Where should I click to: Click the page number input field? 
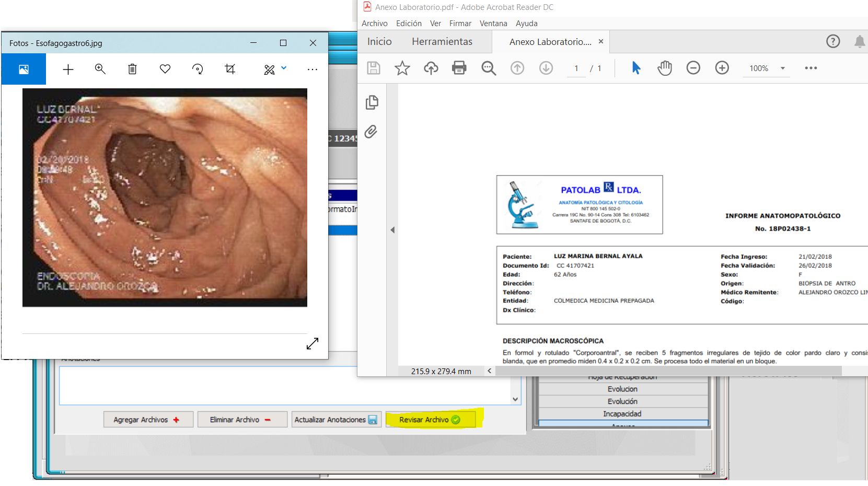tap(575, 68)
